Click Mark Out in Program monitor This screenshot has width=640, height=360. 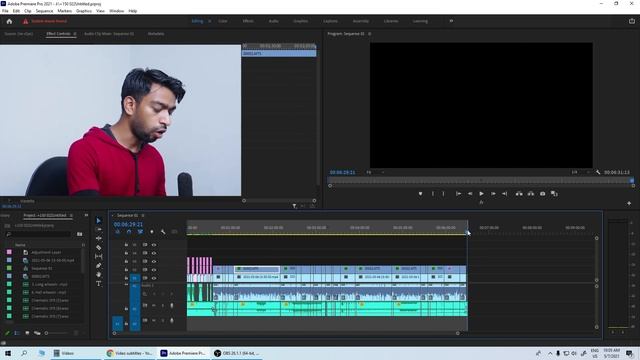click(x=444, y=194)
